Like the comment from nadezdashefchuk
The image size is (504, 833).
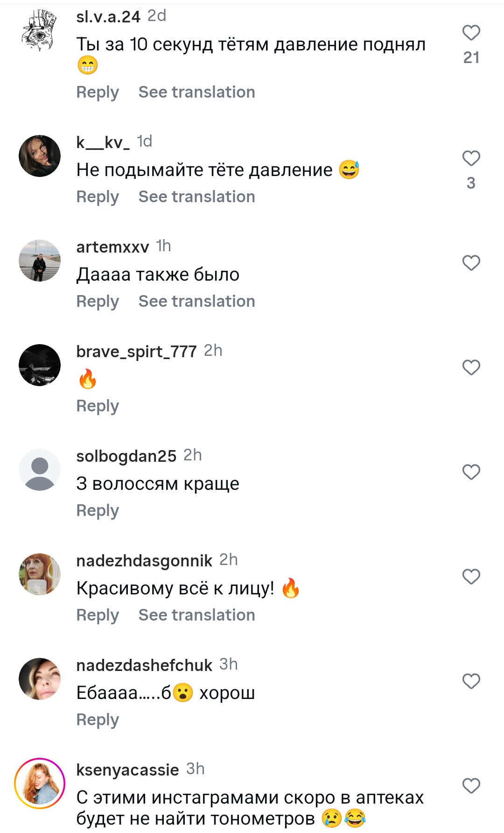coord(471,681)
